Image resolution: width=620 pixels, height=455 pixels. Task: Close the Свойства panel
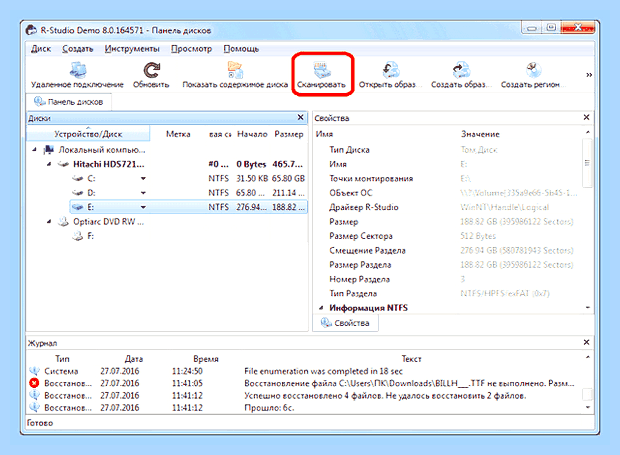pos(586,117)
